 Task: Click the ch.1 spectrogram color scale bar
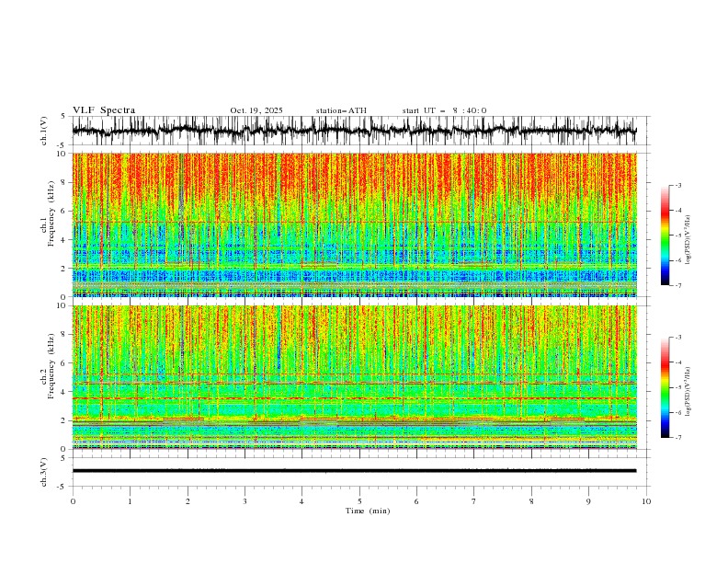click(x=665, y=236)
